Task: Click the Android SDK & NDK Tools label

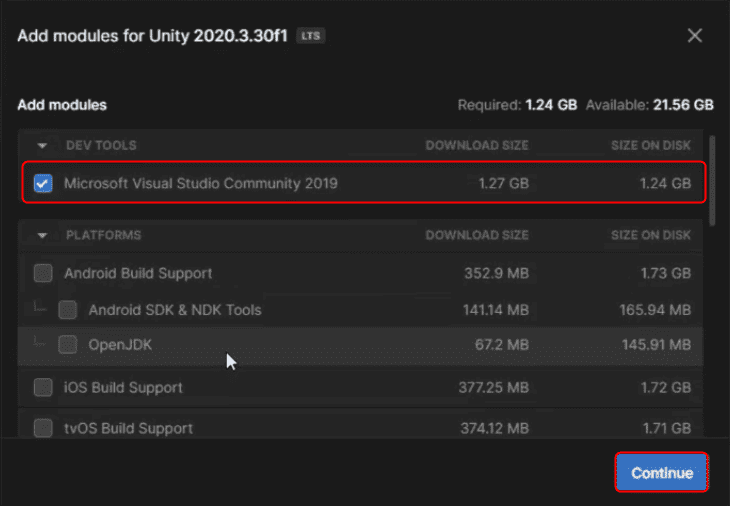Action: 175,310
